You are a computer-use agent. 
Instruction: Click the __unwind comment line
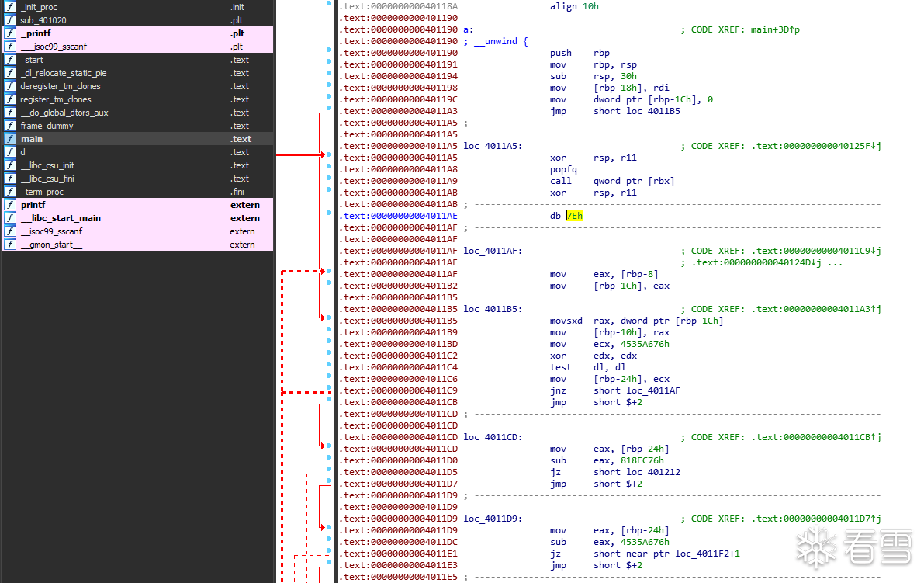(496, 41)
